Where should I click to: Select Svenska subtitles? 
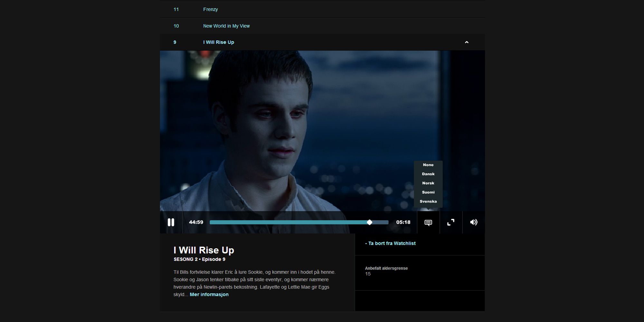coord(428,202)
